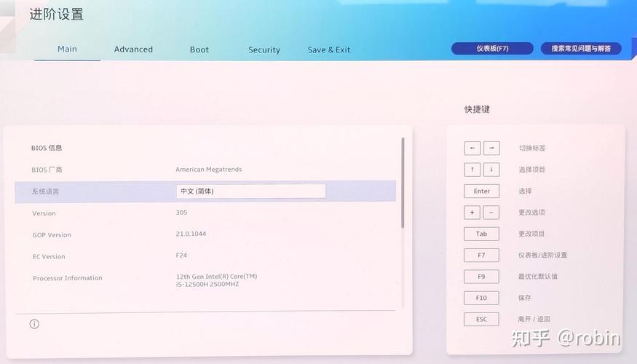The height and width of the screenshot is (364, 637).
Task: Click the plus key box
Action: (x=472, y=213)
